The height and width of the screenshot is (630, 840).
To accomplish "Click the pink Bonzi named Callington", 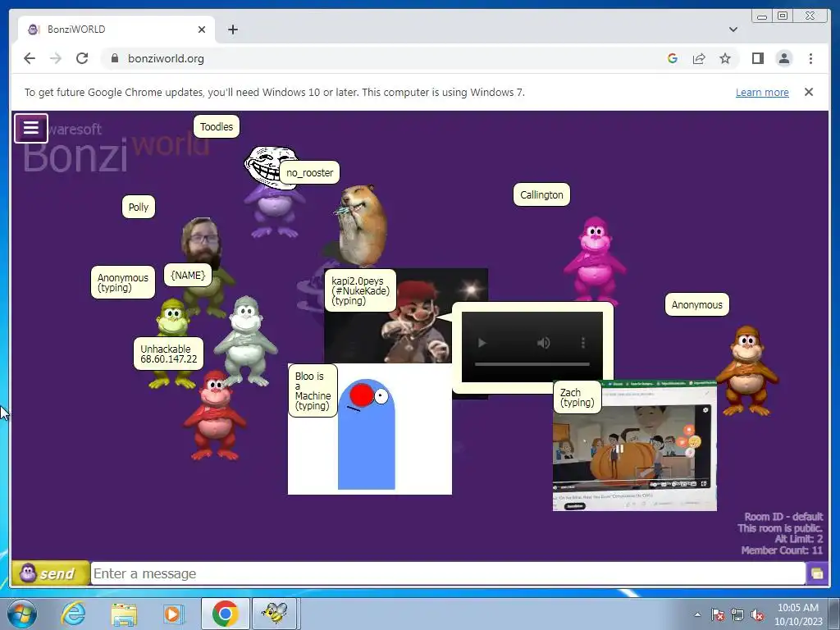I will [595, 260].
